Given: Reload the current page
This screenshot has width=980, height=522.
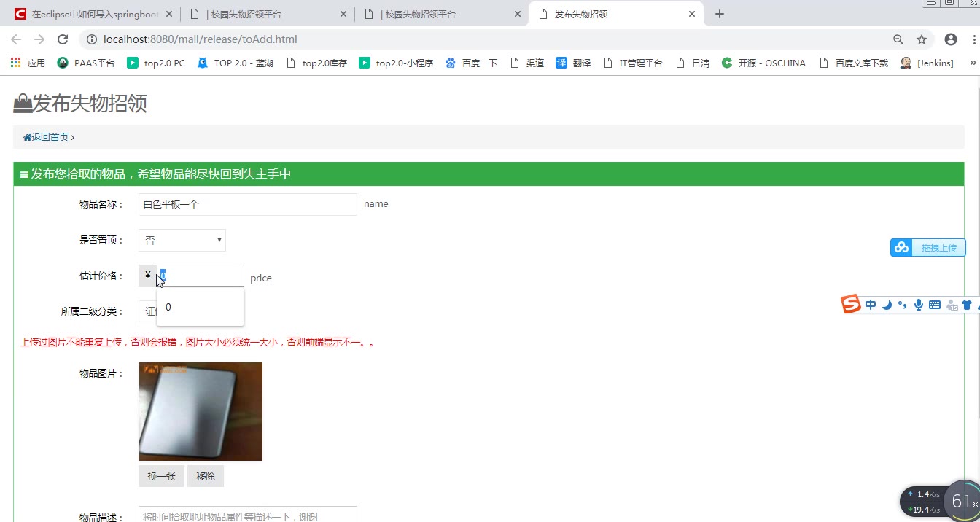Looking at the screenshot, I should tap(63, 39).
